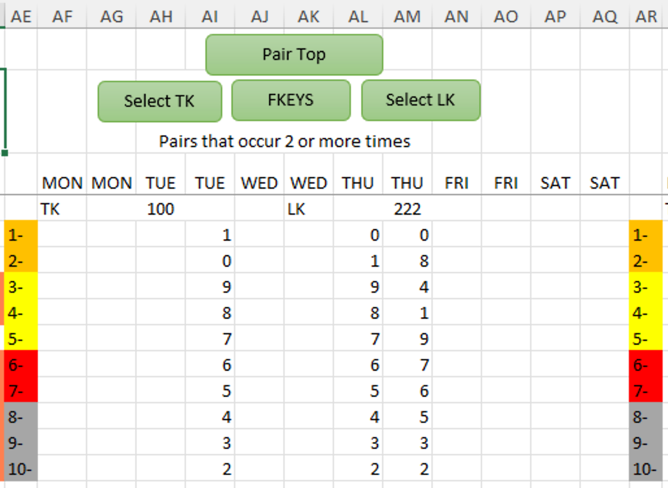Select the gray 10- cell in column AR
Viewport: 668px width, 488px height.
[x=646, y=469]
